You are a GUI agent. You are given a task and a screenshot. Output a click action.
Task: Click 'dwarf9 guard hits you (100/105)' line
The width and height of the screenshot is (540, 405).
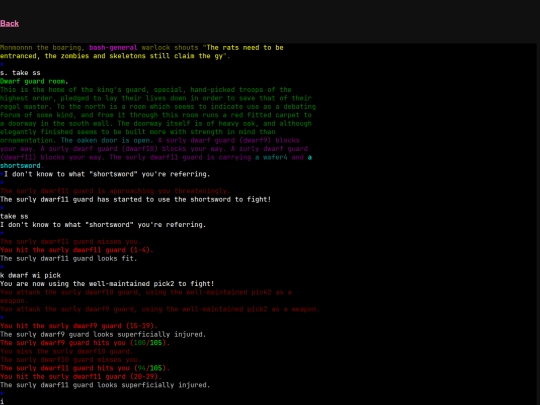[85, 343]
